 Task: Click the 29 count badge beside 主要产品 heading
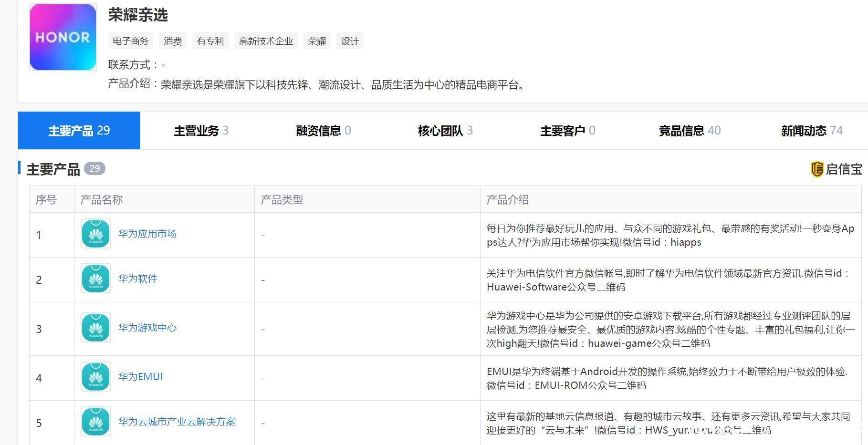[94, 168]
